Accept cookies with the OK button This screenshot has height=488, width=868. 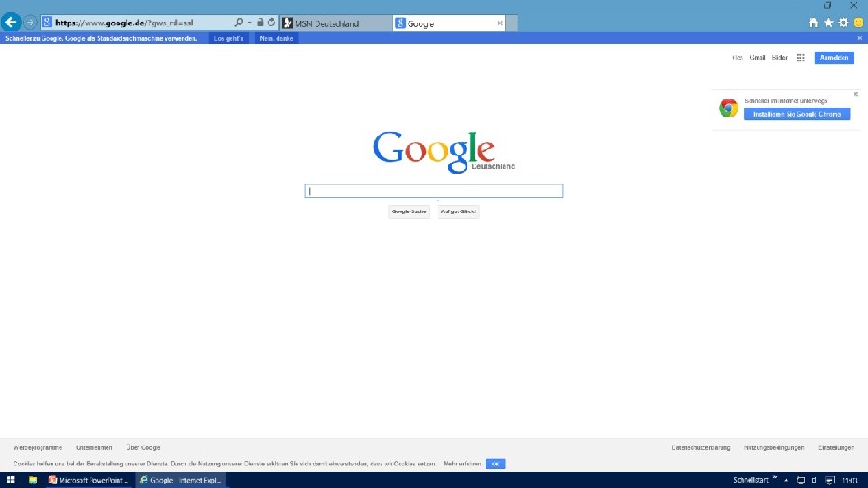(495, 464)
